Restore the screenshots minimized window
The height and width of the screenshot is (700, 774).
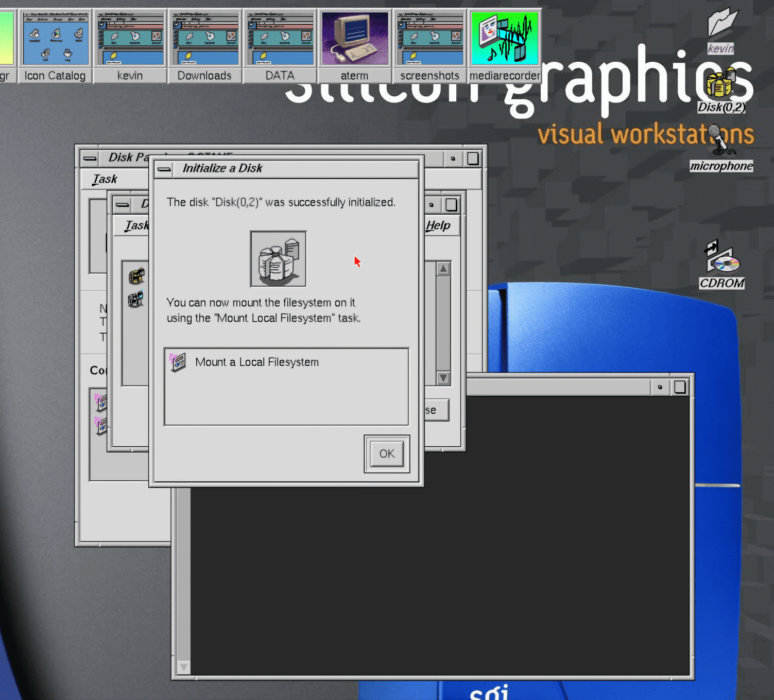click(429, 46)
